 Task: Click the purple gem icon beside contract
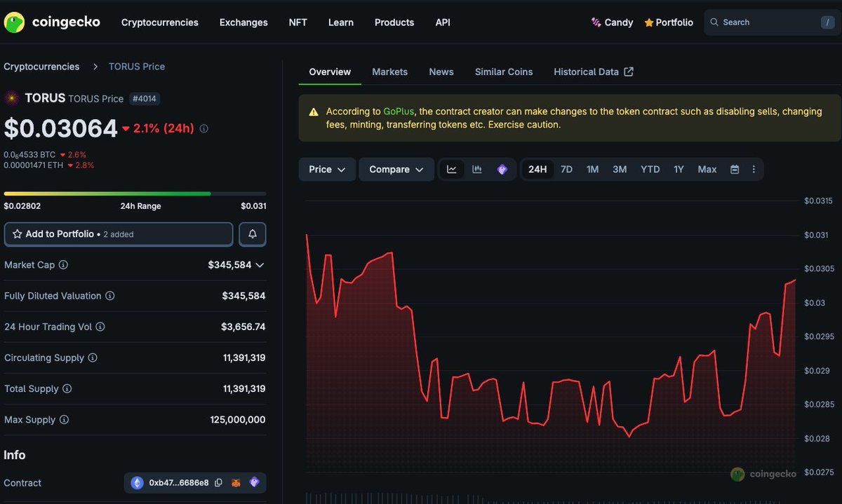click(x=255, y=482)
